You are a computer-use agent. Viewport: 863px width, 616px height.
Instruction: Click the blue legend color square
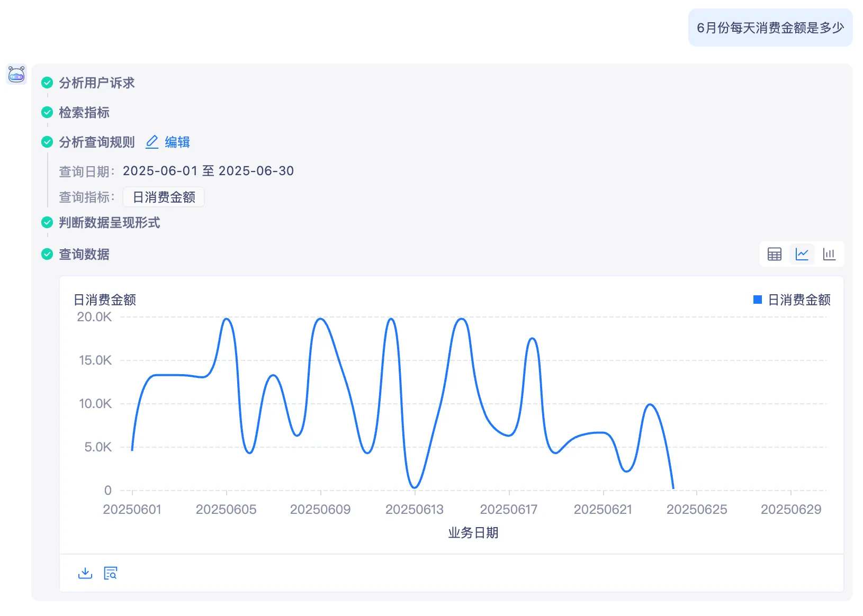[758, 300]
